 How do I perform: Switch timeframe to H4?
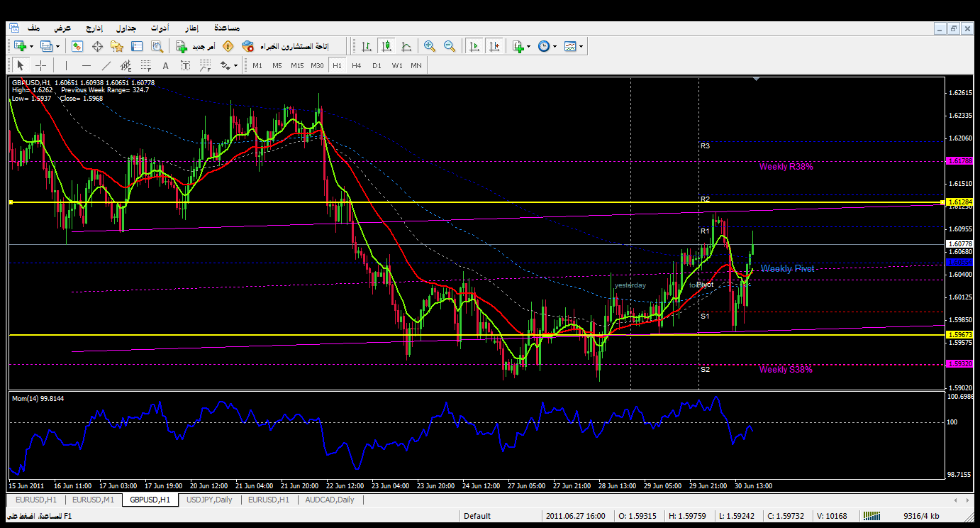coord(357,65)
